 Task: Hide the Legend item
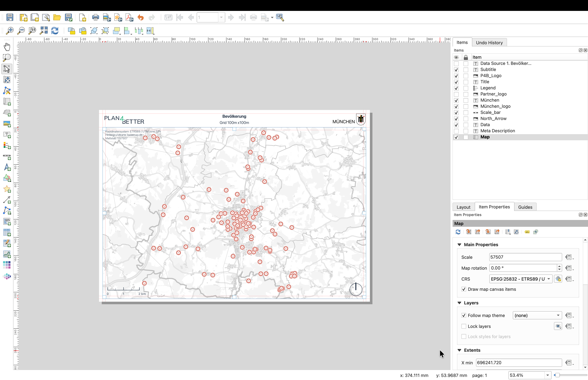pyautogui.click(x=456, y=88)
